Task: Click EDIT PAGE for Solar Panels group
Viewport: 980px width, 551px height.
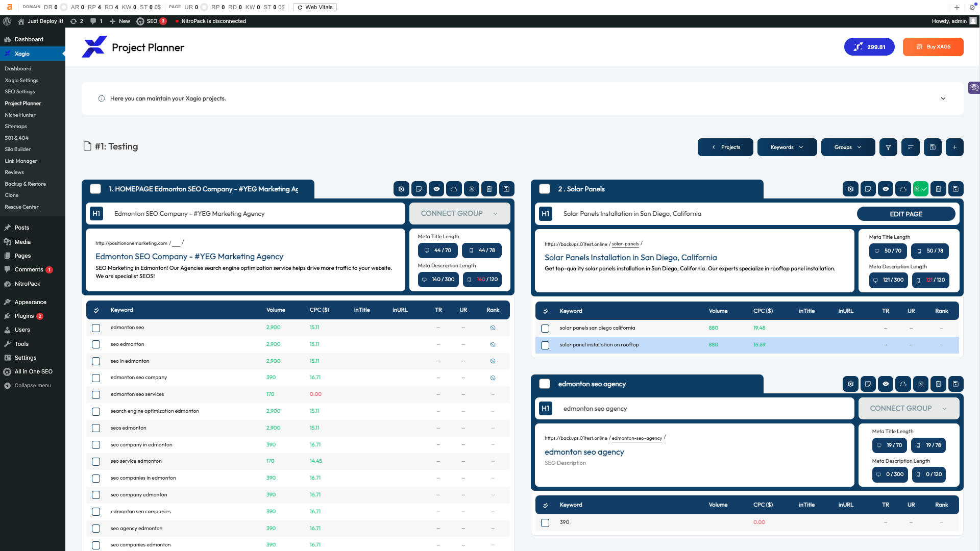Action: 906,214
